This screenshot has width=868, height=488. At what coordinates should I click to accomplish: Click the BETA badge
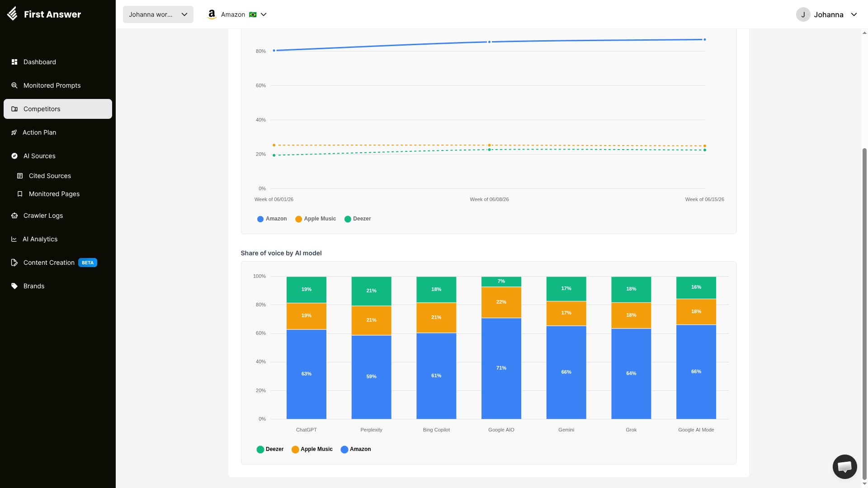pyautogui.click(x=88, y=263)
